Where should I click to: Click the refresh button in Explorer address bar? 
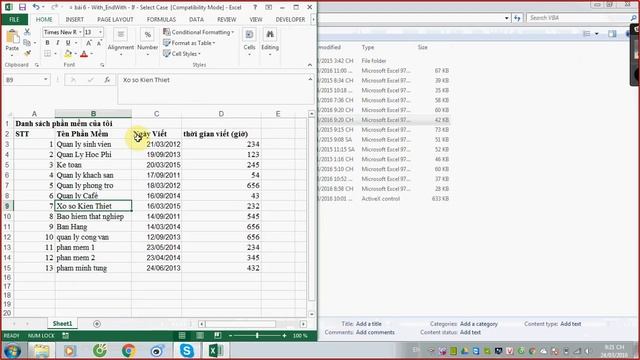click(518, 18)
